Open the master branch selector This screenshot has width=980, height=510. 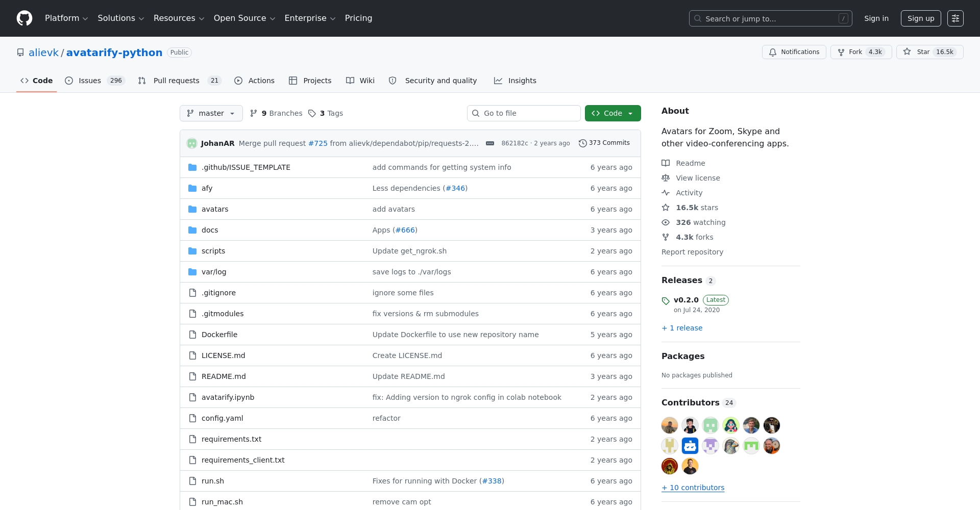click(211, 113)
